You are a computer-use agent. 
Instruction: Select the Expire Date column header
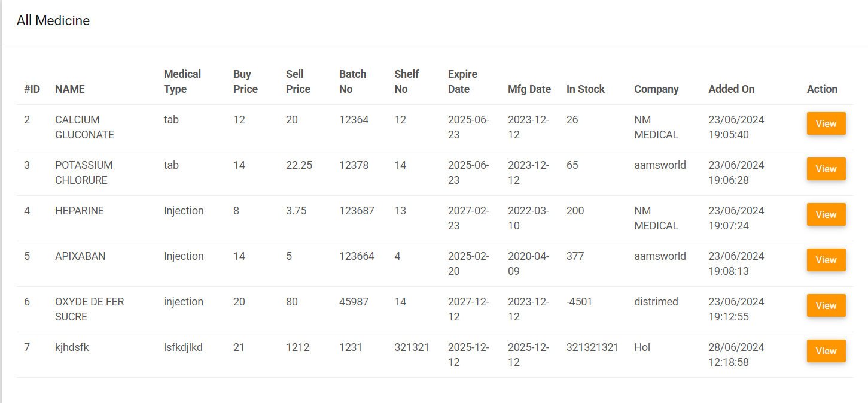462,81
